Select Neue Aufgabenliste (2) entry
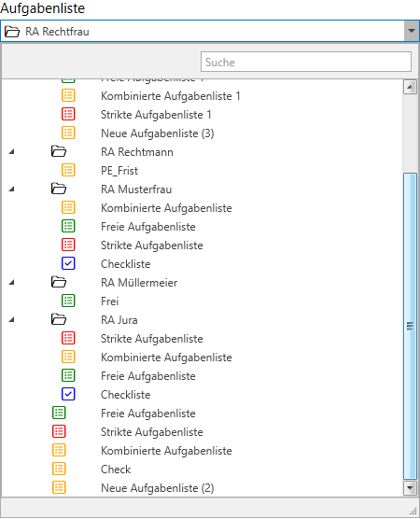The image size is (420, 519). (158, 488)
